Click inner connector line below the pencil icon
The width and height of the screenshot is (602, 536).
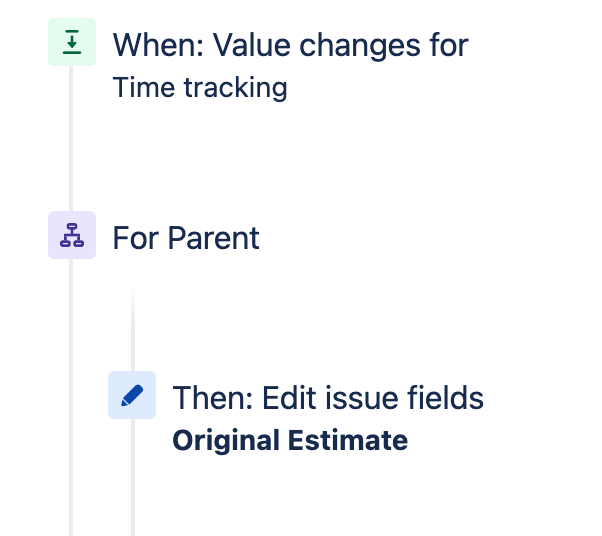tap(133, 477)
